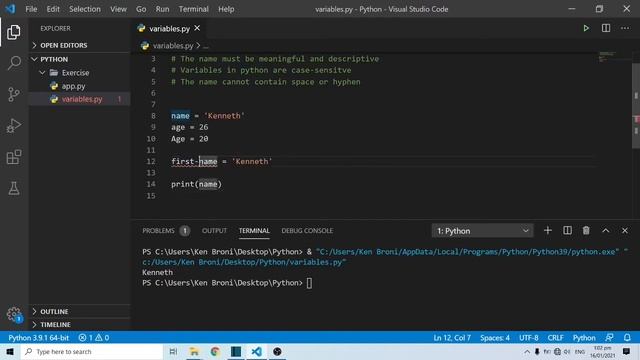Switch to the Output panel tab
The image size is (640, 360).
tap(214, 231)
